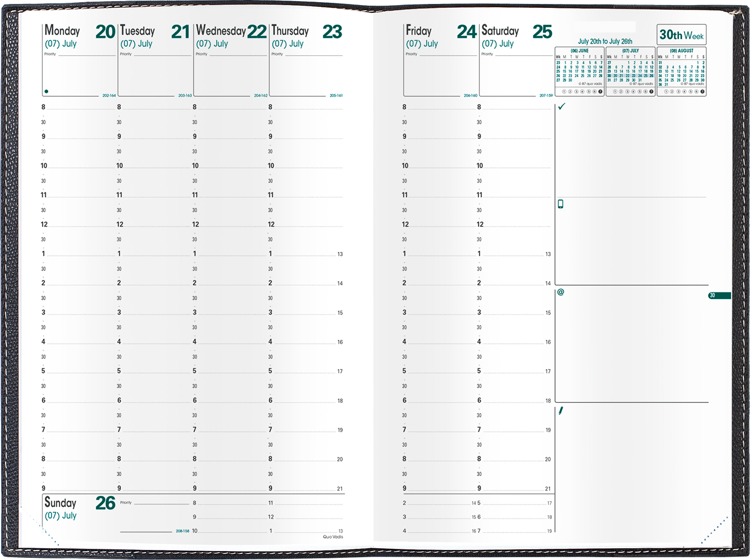
Task: Click the @ email section icon
Action: click(560, 292)
